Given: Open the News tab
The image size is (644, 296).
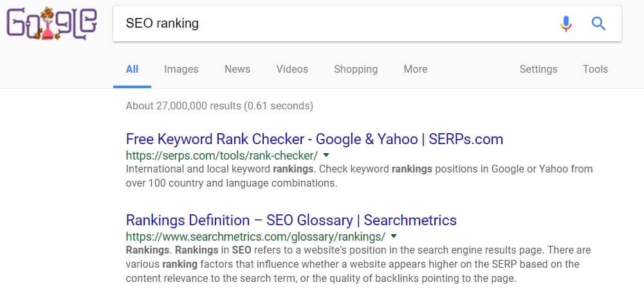Looking at the screenshot, I should point(237,69).
